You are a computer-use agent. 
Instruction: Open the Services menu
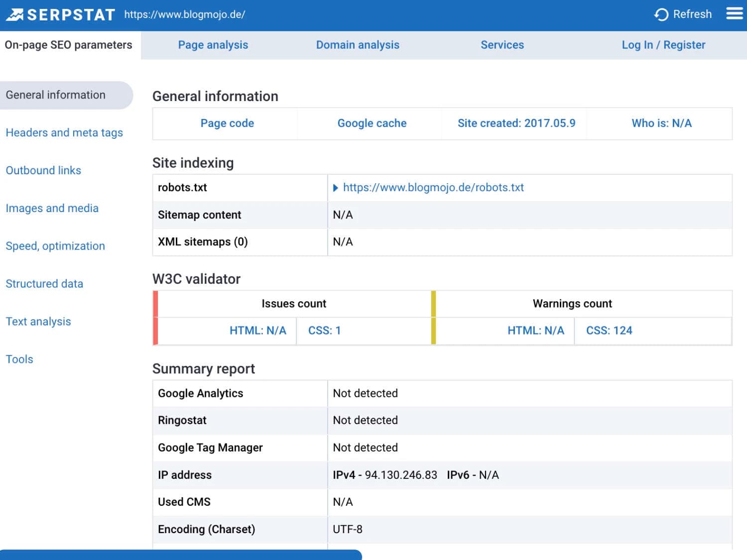(502, 45)
